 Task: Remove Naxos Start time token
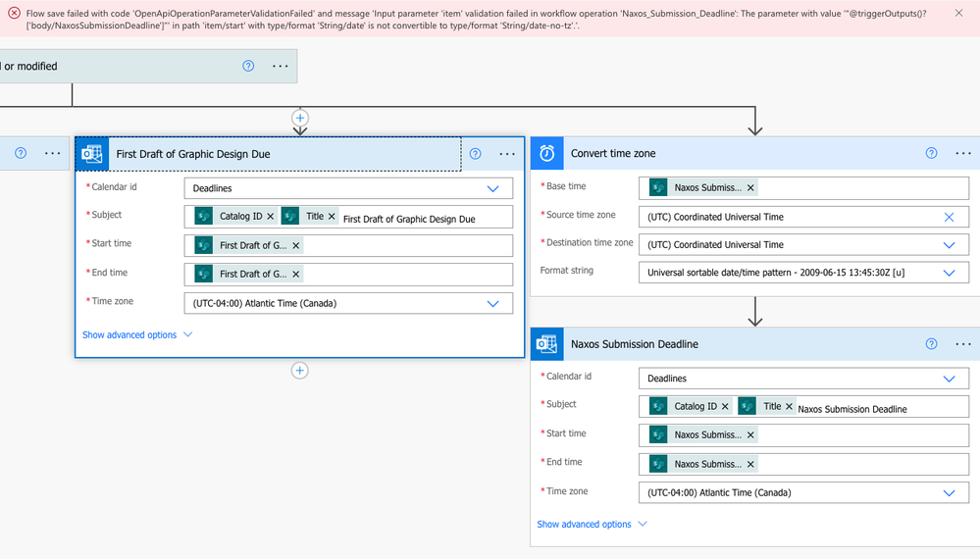pyautogui.click(x=750, y=434)
